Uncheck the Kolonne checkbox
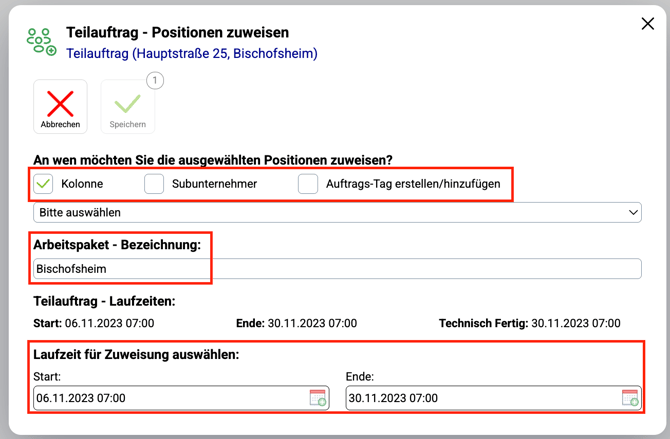 (x=43, y=184)
